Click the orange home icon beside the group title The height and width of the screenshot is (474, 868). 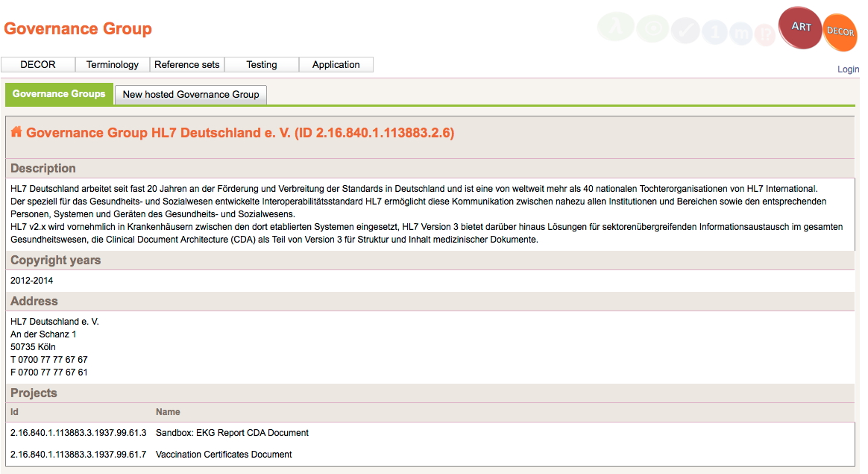click(16, 132)
